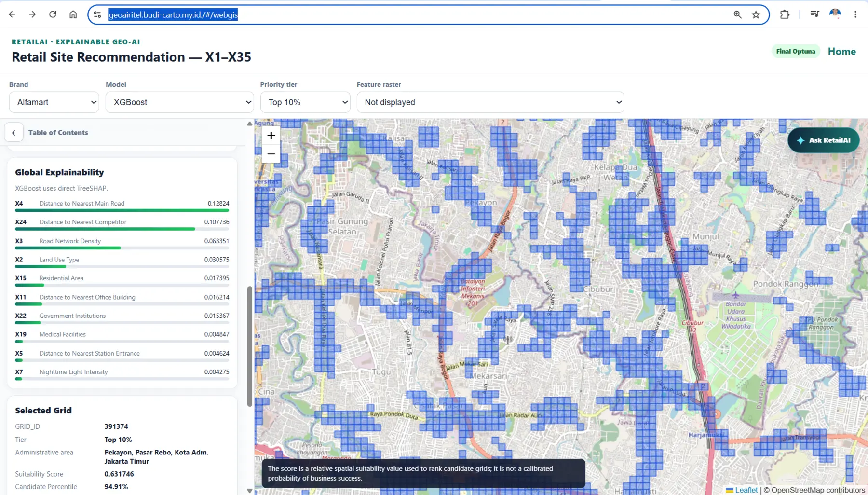868x495 pixels.
Task: Open the OpenStreetMap contributors link
Action: [818, 490]
